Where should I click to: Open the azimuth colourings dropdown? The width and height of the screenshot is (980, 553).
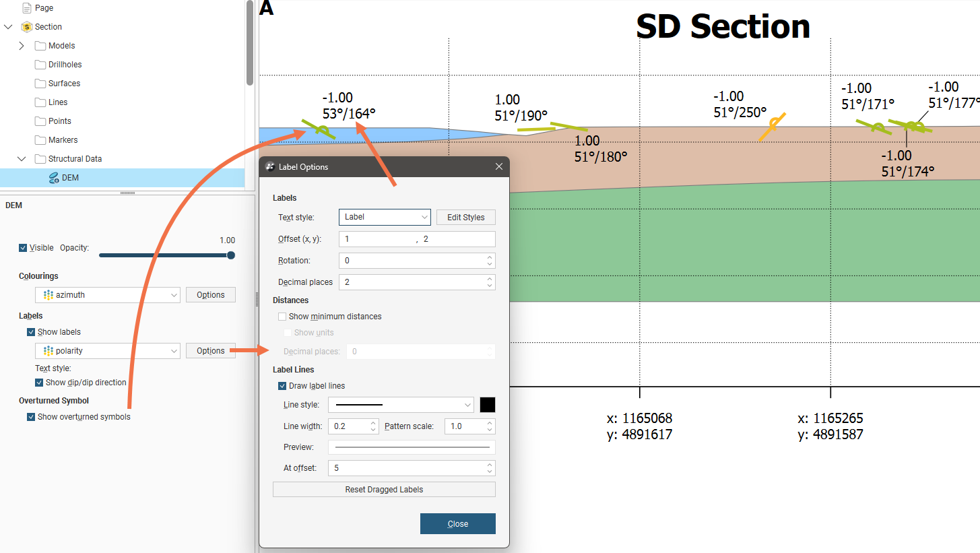(108, 295)
